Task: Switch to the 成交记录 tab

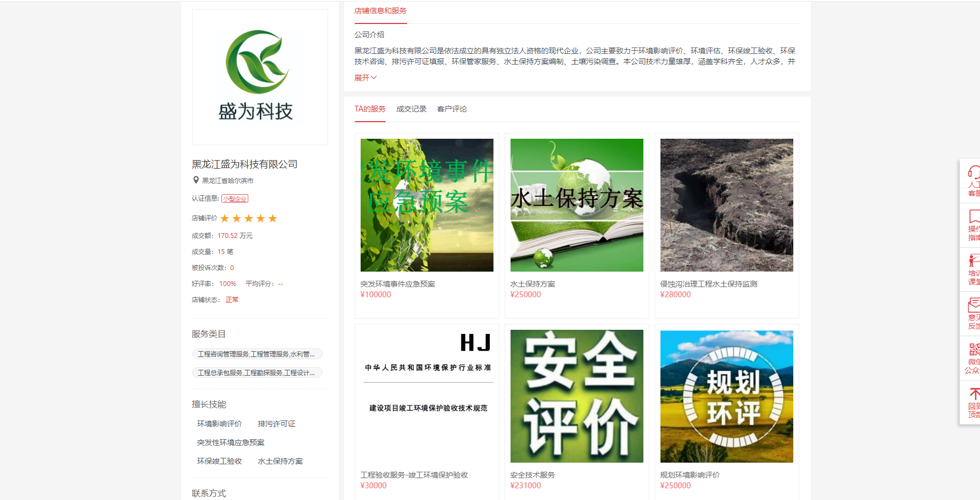Action: (411, 109)
